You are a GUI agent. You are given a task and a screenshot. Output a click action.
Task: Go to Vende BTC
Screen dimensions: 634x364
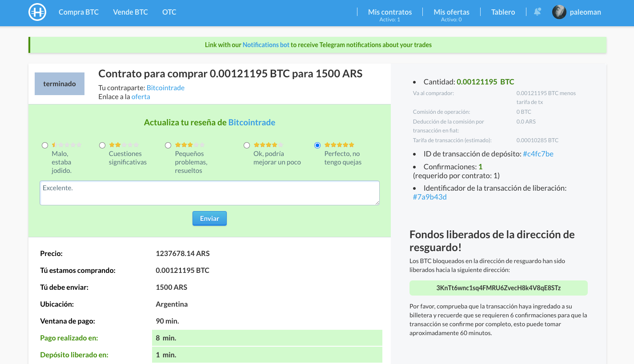tap(130, 12)
